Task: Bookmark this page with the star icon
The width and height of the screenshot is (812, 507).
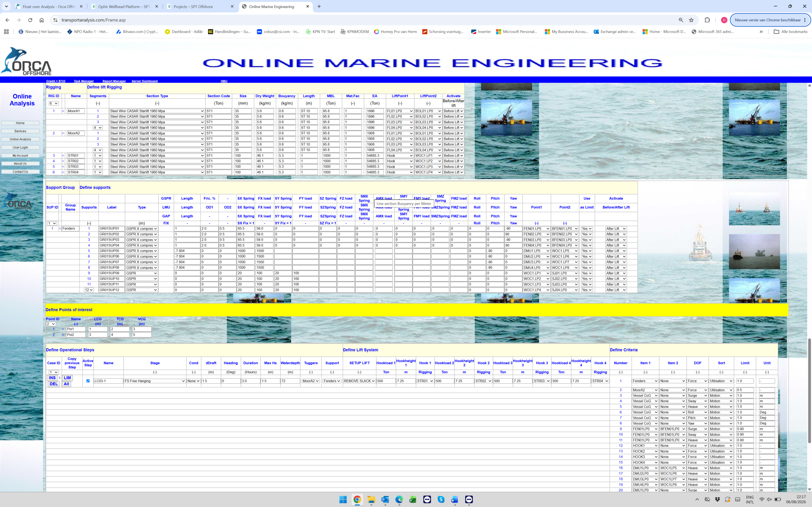Action: click(x=691, y=20)
